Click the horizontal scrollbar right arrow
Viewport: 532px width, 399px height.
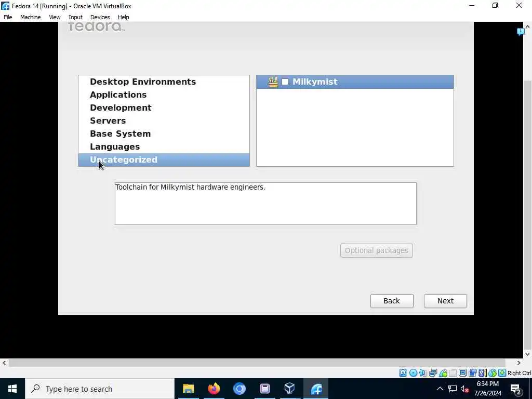pyautogui.click(x=519, y=363)
